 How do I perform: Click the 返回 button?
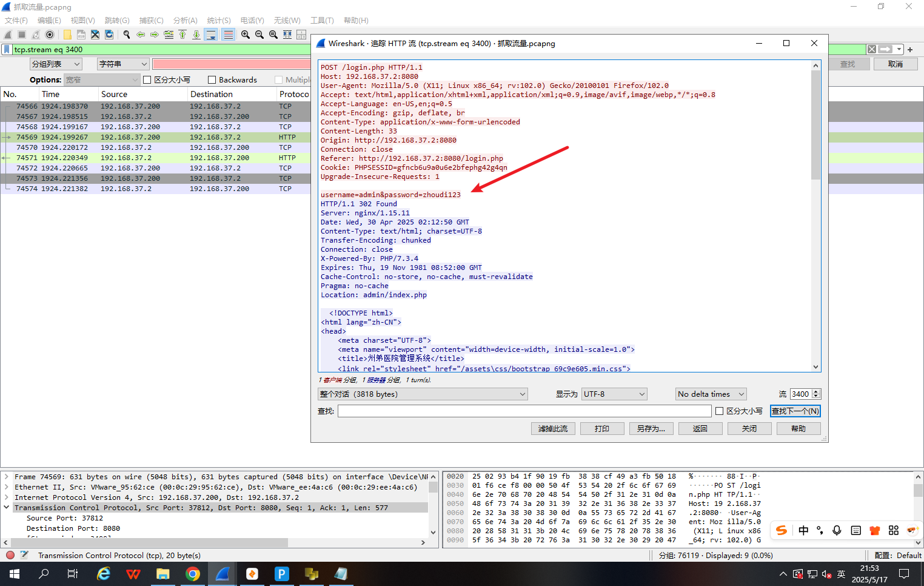click(x=700, y=429)
